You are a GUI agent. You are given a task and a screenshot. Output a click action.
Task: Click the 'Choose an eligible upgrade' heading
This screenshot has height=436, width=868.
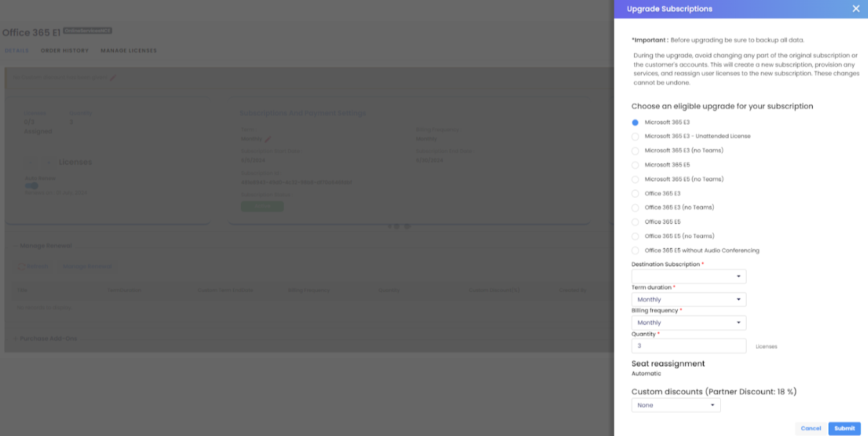point(722,106)
